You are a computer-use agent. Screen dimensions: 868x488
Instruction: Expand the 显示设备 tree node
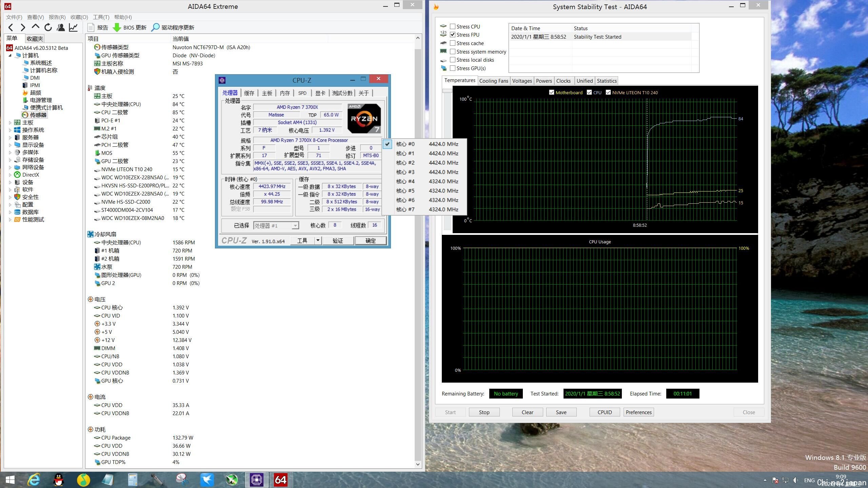[10, 145]
